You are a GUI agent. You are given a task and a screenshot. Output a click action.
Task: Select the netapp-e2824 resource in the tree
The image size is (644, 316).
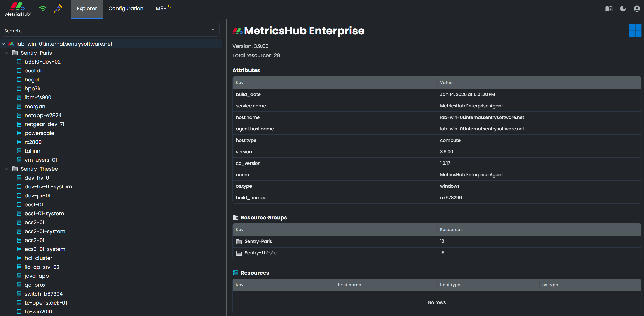click(x=43, y=115)
